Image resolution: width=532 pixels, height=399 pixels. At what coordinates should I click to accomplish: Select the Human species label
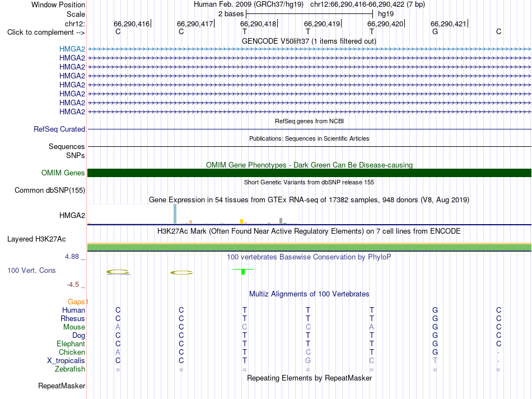coord(73,310)
